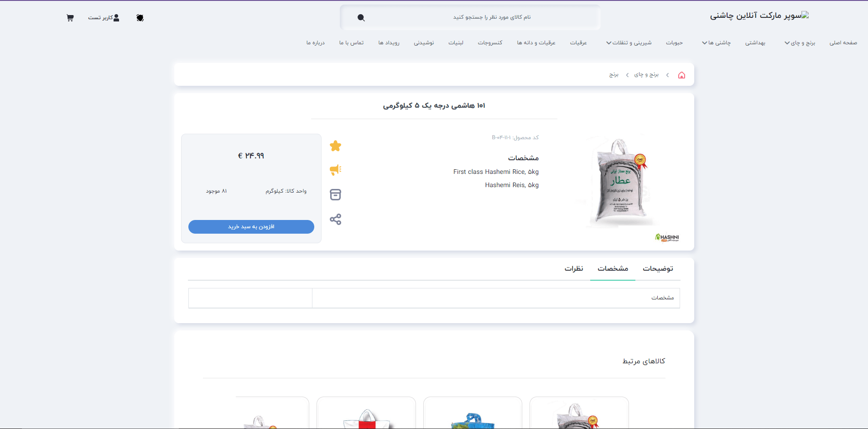Open the تماس با ما link

click(351, 43)
